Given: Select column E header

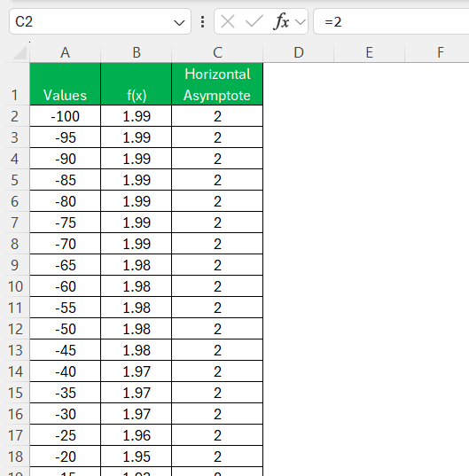Looking at the screenshot, I should (369, 52).
